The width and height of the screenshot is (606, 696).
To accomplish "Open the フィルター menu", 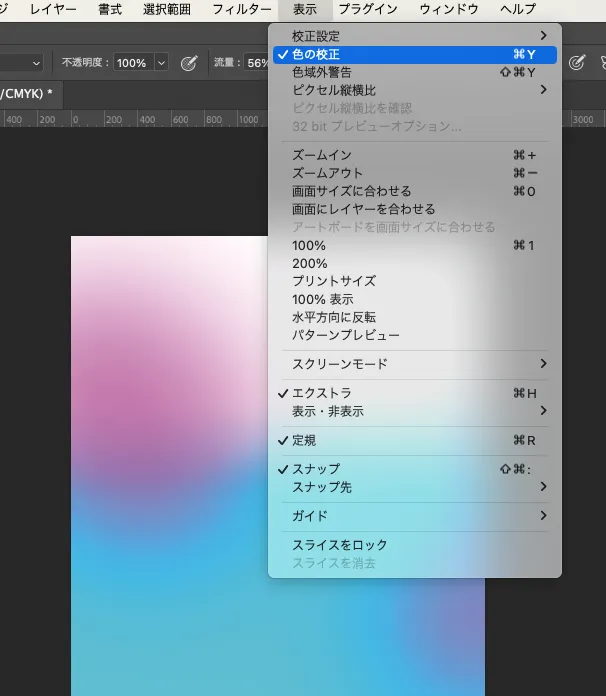I will coord(242,9).
